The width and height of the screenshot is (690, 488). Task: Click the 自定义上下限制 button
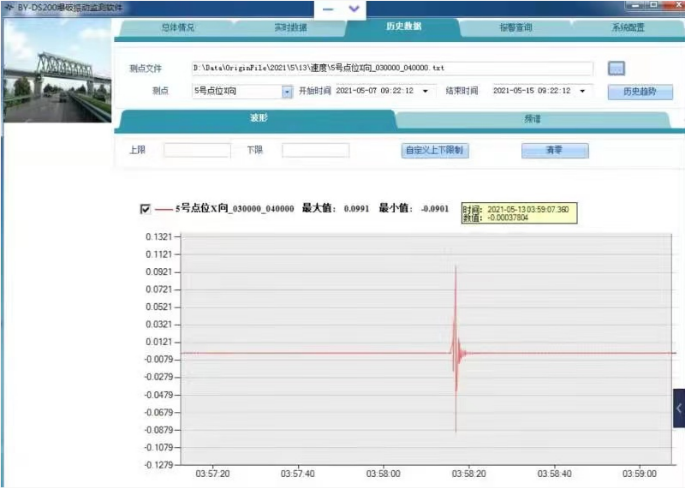pos(435,150)
